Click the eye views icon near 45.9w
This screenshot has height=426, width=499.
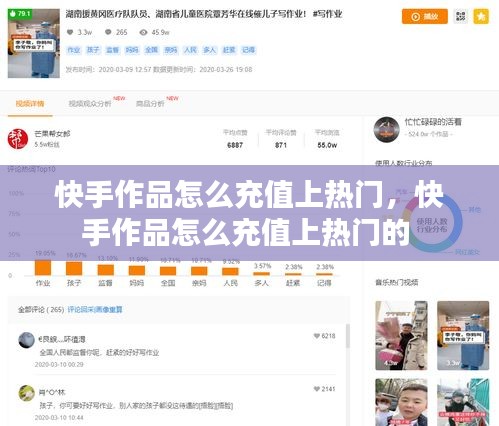143,32
